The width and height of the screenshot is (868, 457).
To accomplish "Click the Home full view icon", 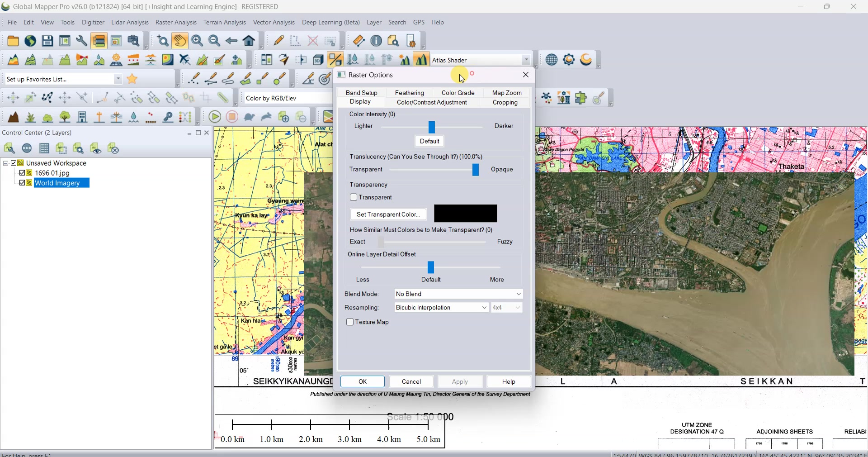I will 249,41.
